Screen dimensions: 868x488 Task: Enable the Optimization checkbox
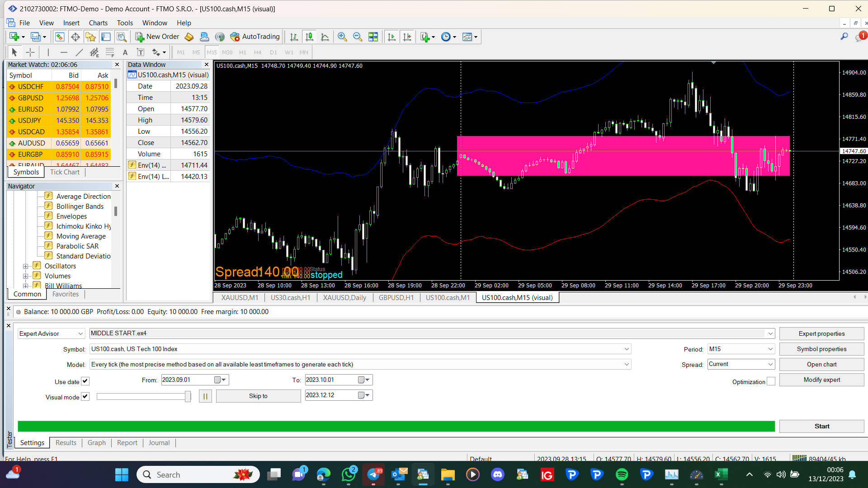point(771,381)
